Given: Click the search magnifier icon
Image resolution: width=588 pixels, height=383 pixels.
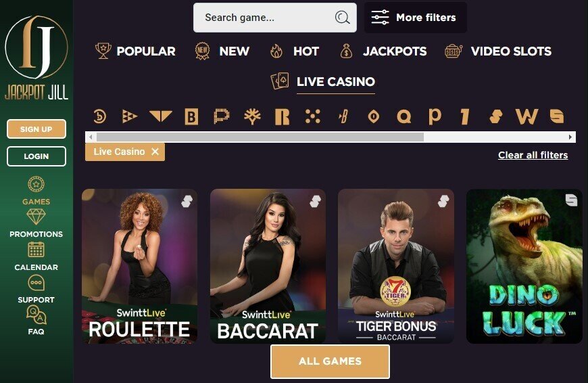Looking at the screenshot, I should tap(342, 18).
